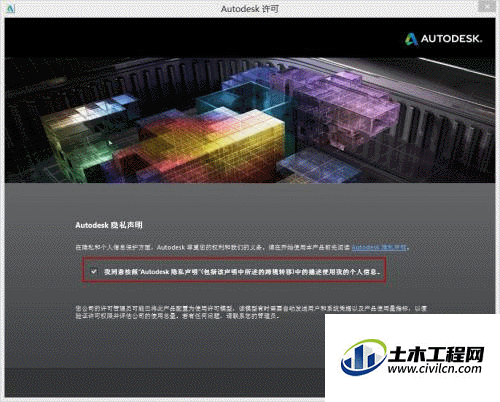The width and height of the screenshot is (500, 402).
Task: Close the Autodesk license window
Action: pyautogui.click(x=488, y=6)
